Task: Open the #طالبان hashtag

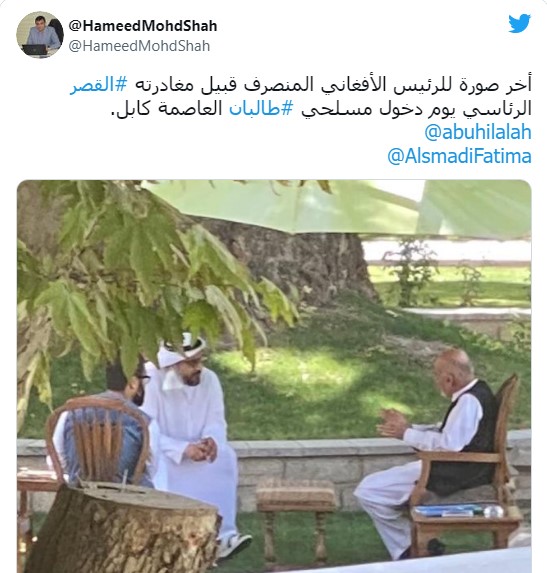Action: tap(261, 109)
